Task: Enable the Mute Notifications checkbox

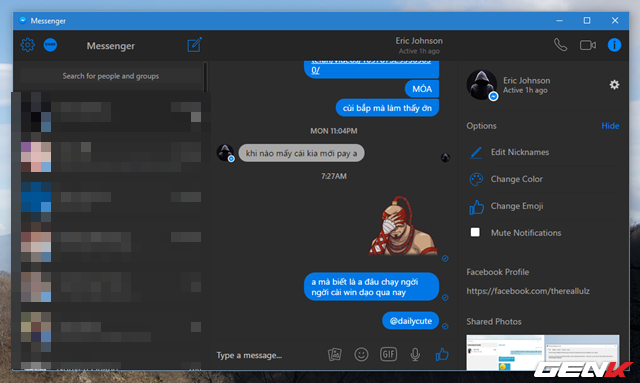Action: coord(475,232)
